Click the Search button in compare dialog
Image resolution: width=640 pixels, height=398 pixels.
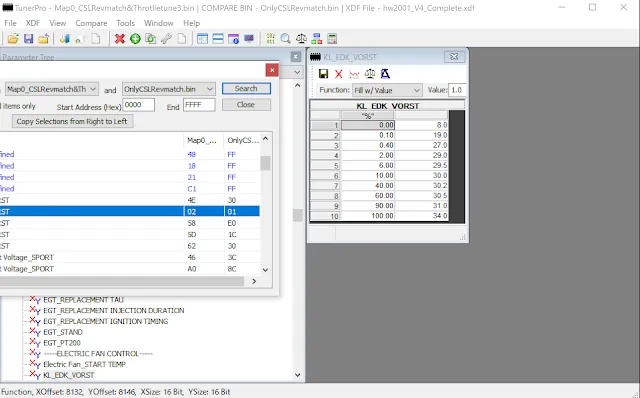[x=246, y=89]
